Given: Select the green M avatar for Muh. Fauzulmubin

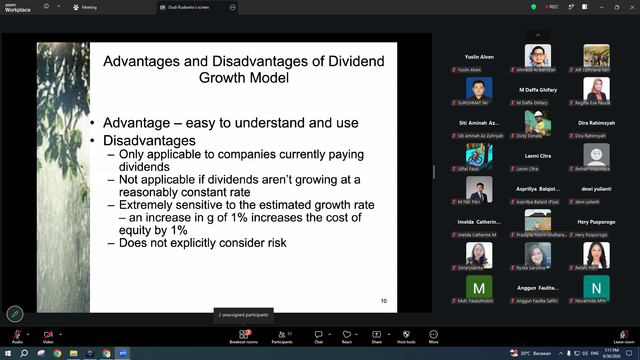Looking at the screenshot, I should (479, 288).
